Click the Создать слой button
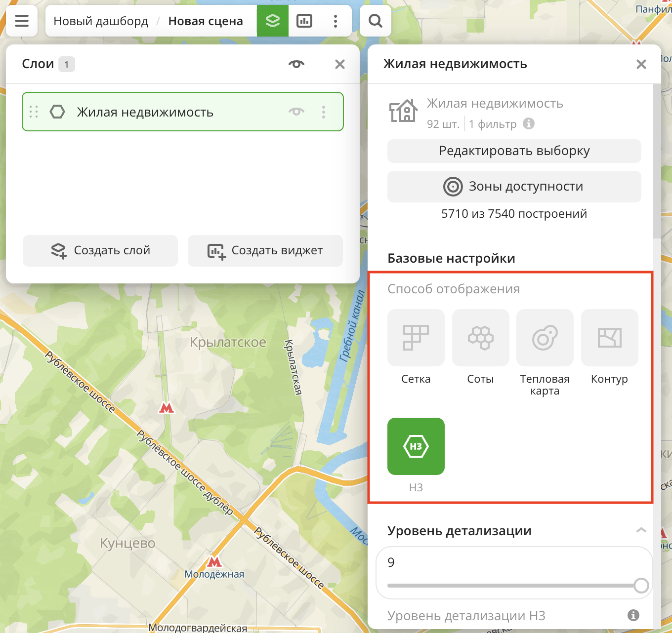The image size is (672, 633). pos(100,251)
